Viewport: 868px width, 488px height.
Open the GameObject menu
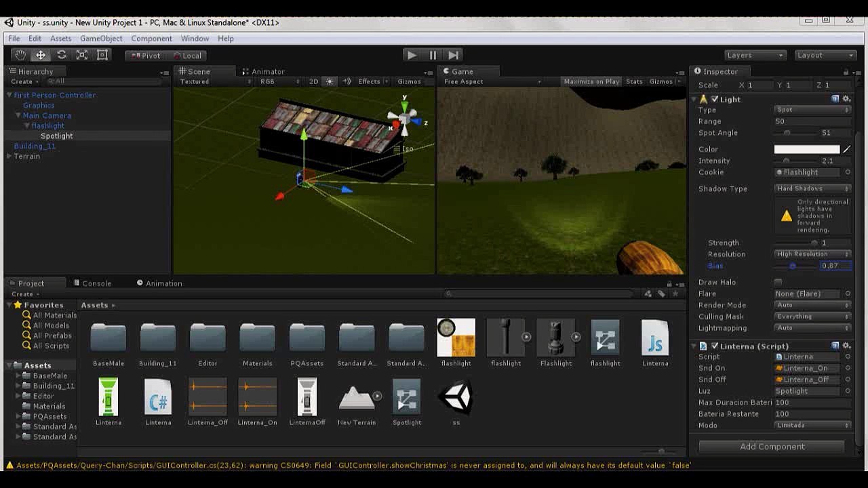click(101, 39)
